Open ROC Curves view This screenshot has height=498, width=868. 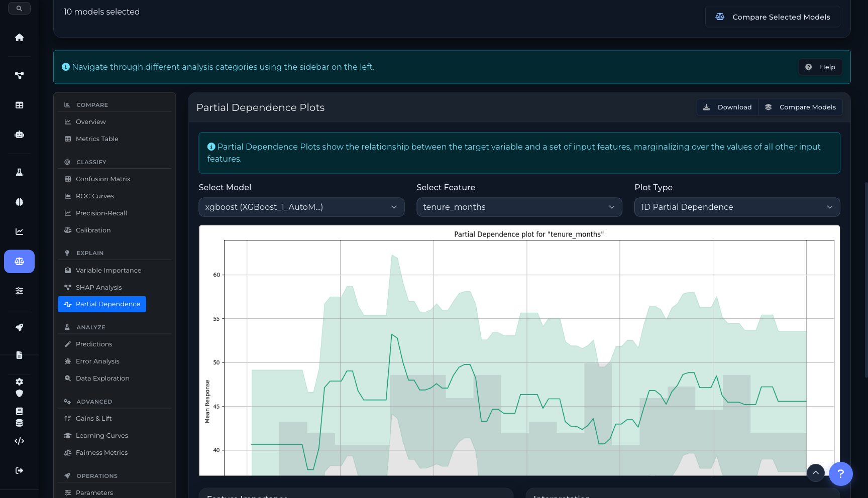point(94,196)
